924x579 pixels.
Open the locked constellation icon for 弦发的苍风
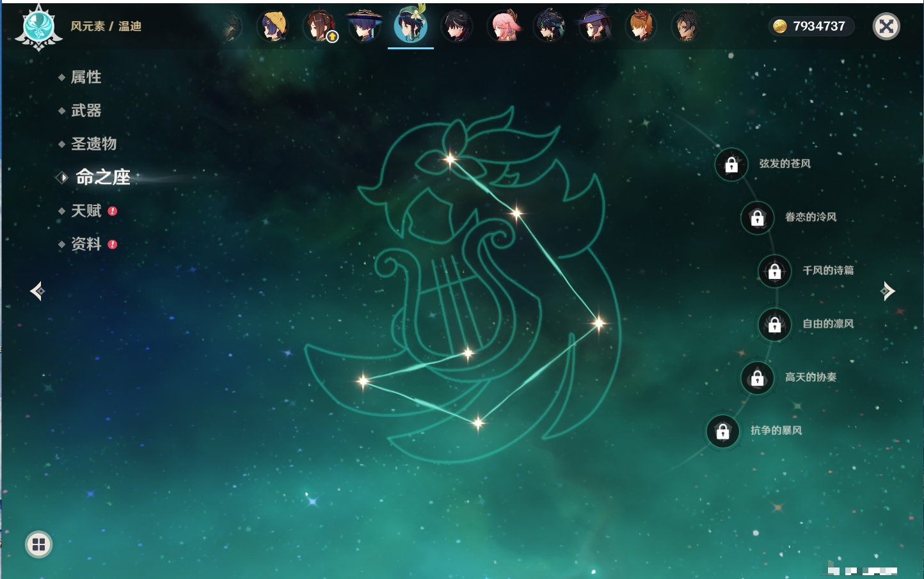click(731, 165)
